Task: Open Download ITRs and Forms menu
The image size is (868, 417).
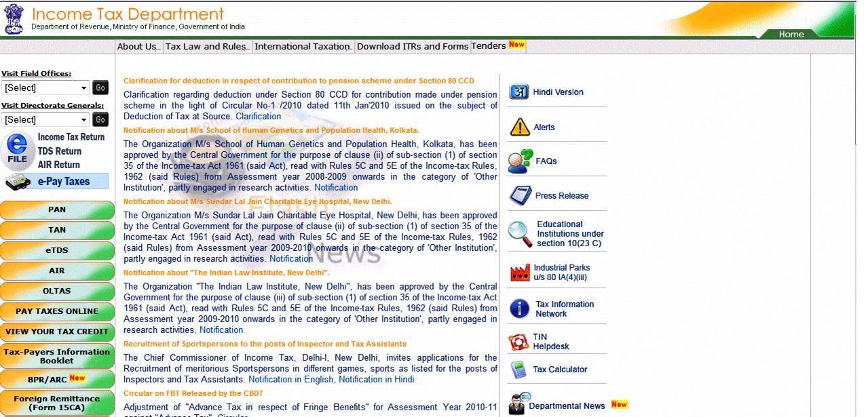Action: click(x=413, y=46)
